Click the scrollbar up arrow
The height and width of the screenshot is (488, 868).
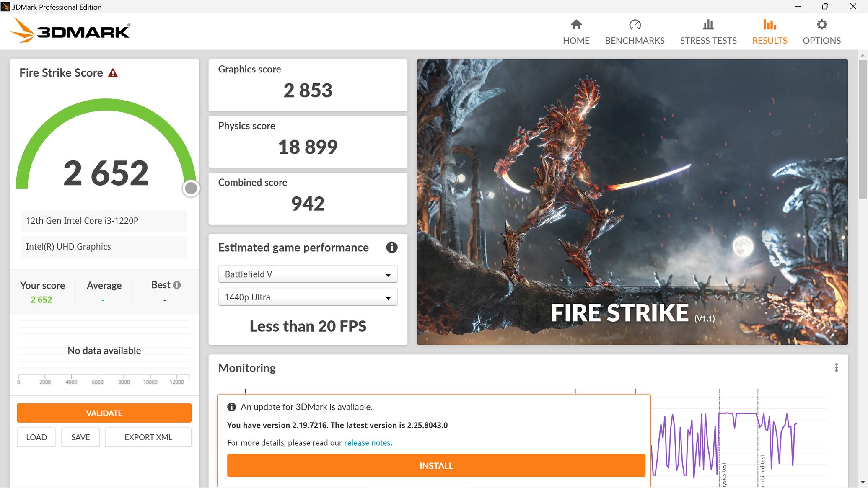pos(863,55)
